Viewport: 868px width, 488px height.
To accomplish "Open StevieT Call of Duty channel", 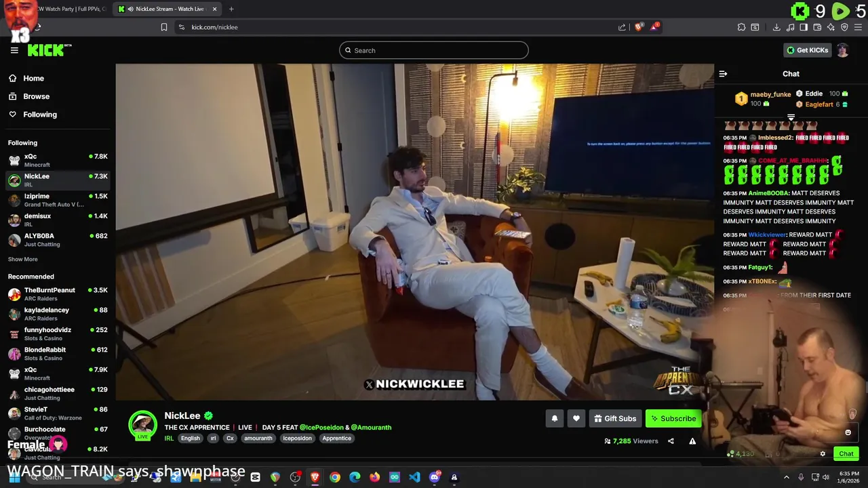I will click(x=58, y=413).
